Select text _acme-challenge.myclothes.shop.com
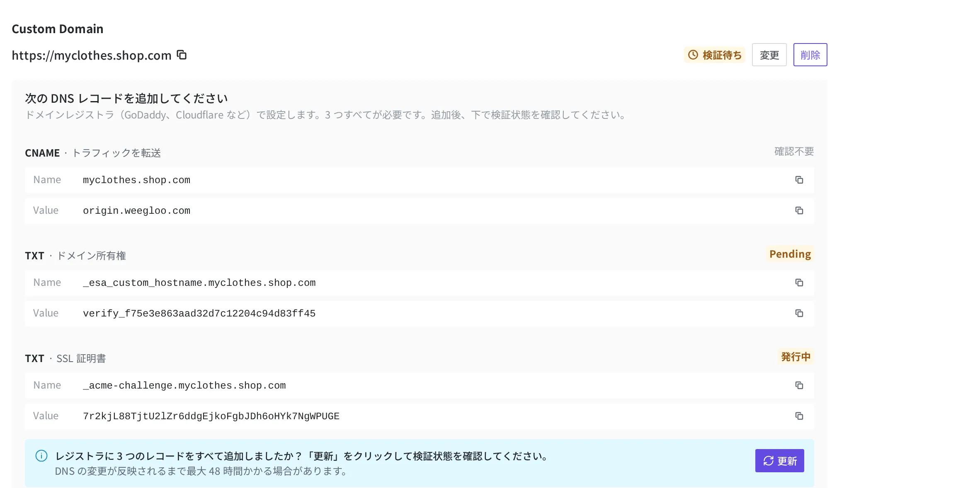Viewport: 980px width, 488px height. 184,386
